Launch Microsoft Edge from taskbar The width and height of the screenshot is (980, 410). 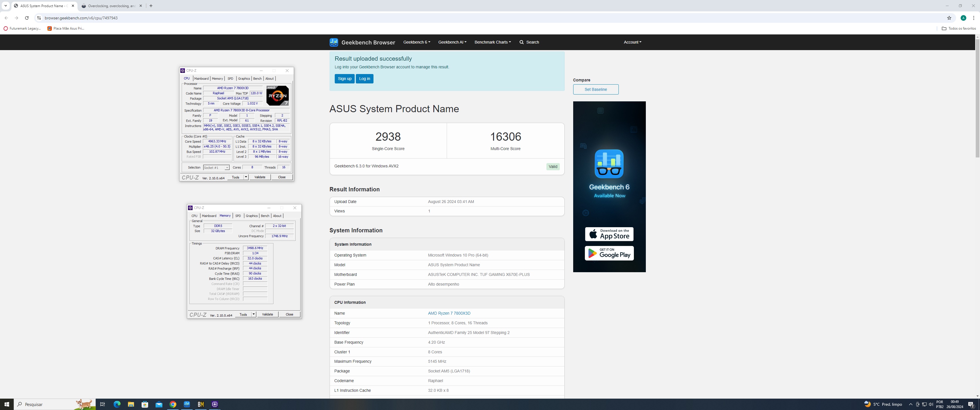coord(117,404)
